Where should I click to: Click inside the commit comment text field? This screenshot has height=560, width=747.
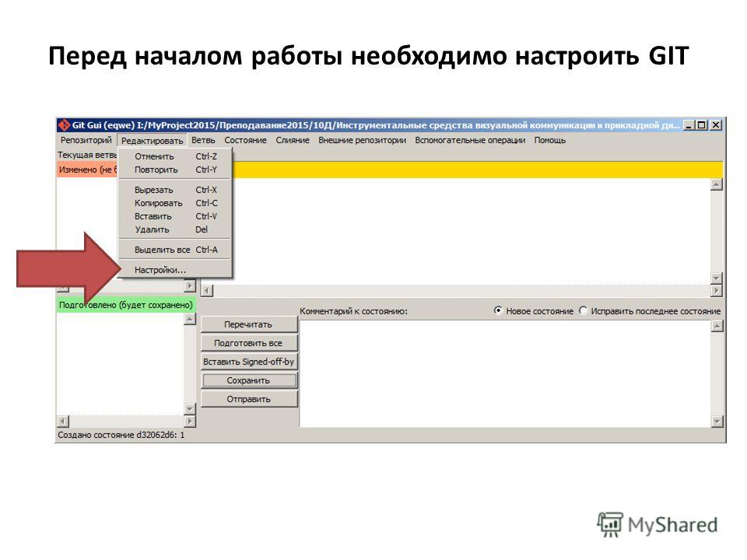(505, 373)
